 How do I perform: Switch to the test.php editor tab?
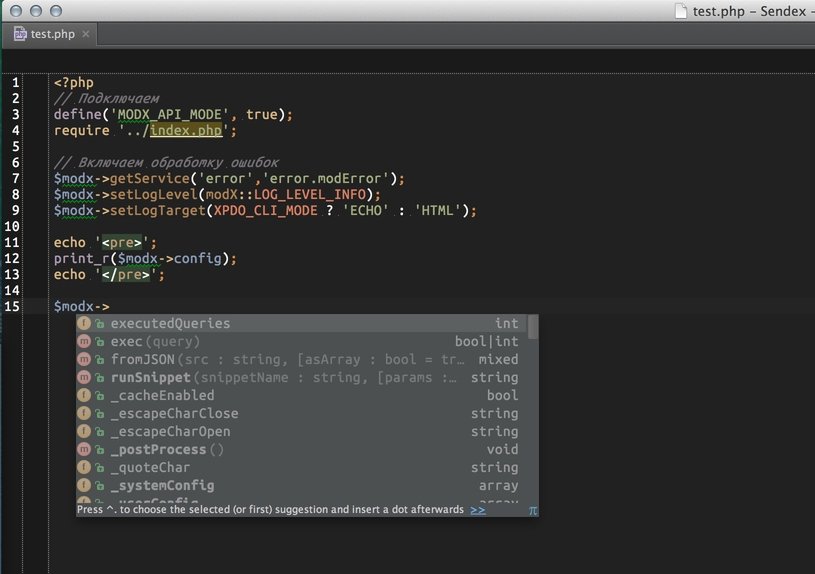tap(52, 34)
